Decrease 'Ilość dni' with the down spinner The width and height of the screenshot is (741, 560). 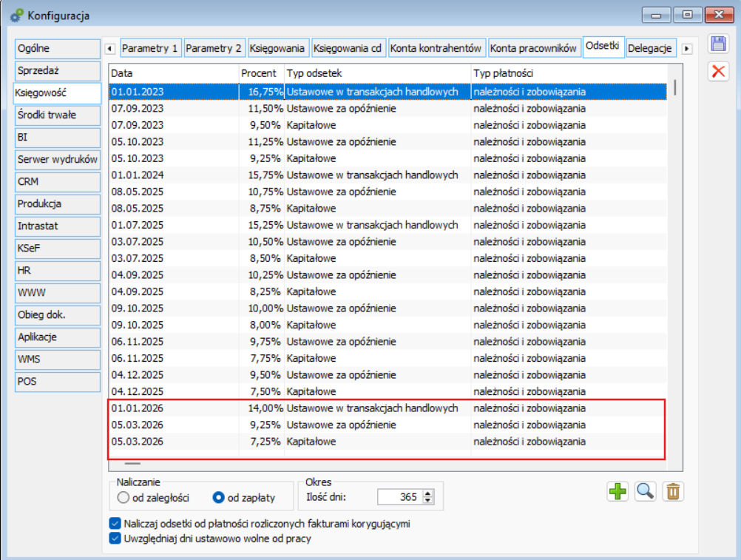tap(428, 501)
